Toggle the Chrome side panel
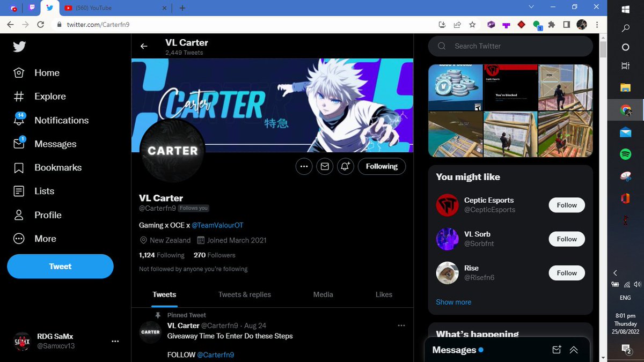The image size is (644, 362). (566, 25)
